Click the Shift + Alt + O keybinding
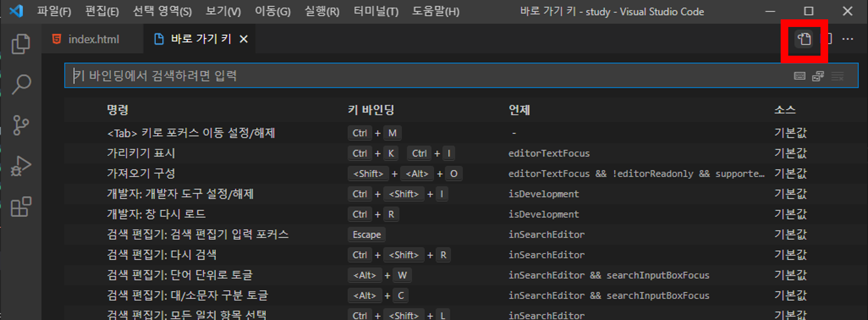This screenshot has width=868, height=320. [405, 173]
